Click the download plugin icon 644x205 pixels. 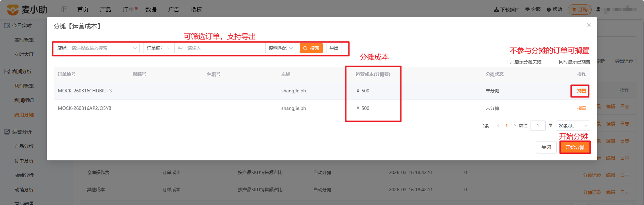click(x=496, y=10)
